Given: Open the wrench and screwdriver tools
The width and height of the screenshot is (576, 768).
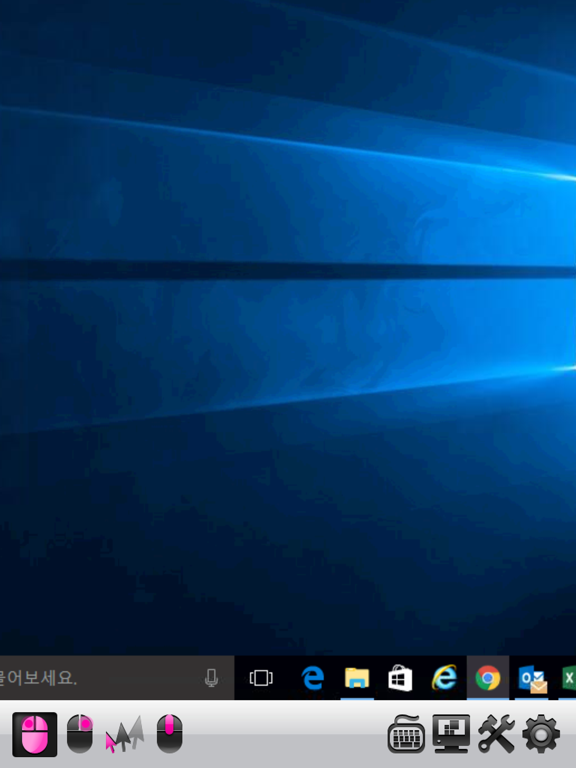Looking at the screenshot, I should 496,734.
